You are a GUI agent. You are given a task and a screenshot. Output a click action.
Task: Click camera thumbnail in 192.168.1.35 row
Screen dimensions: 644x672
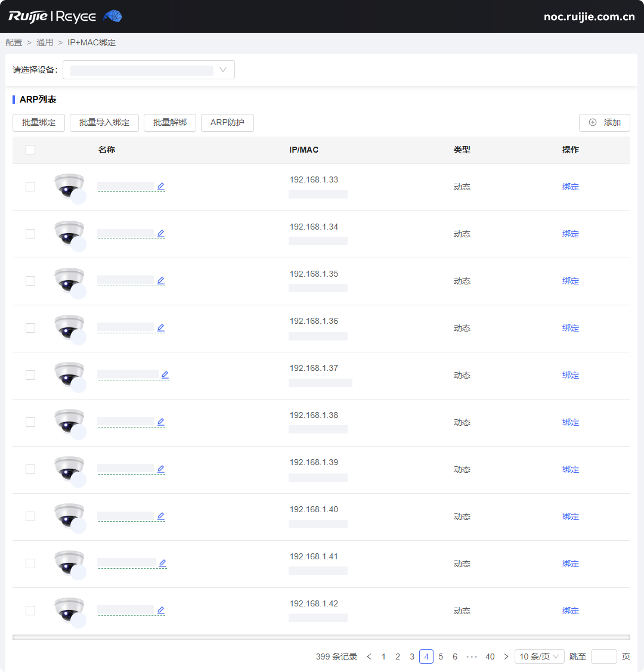tap(69, 280)
